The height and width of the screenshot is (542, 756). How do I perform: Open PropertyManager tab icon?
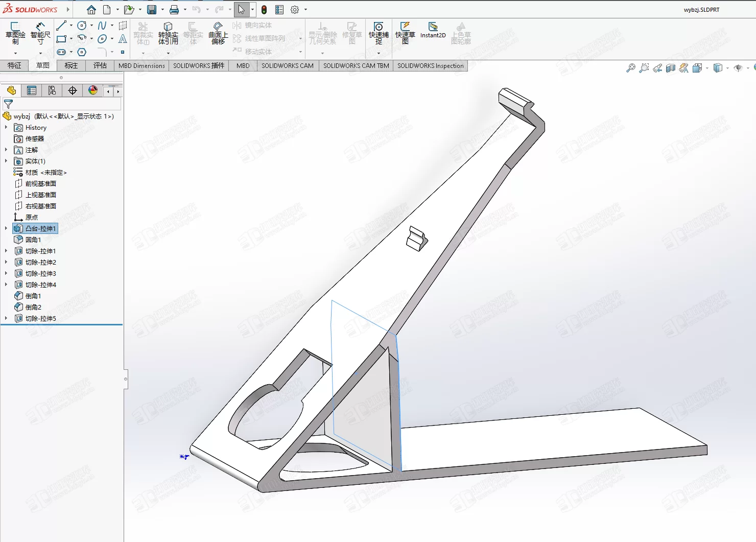click(32, 90)
